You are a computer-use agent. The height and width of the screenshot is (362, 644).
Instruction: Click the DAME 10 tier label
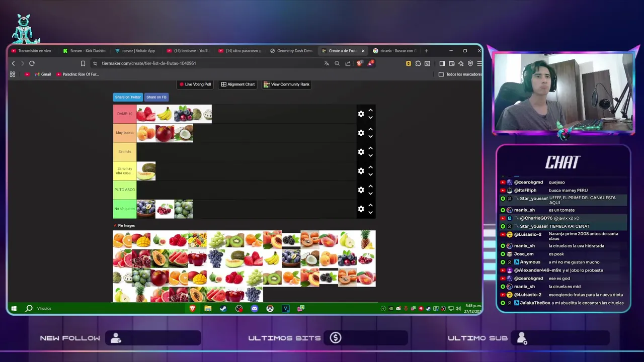click(x=125, y=114)
